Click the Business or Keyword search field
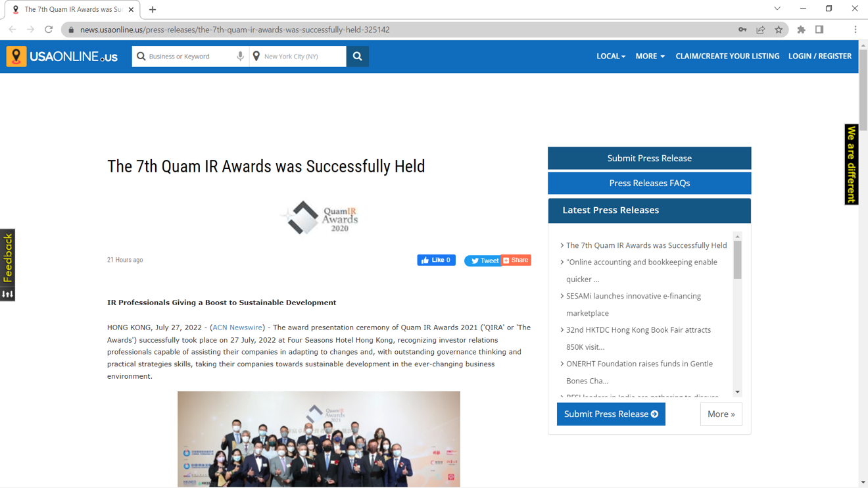Viewport: 868px width, 488px height. pos(191,57)
